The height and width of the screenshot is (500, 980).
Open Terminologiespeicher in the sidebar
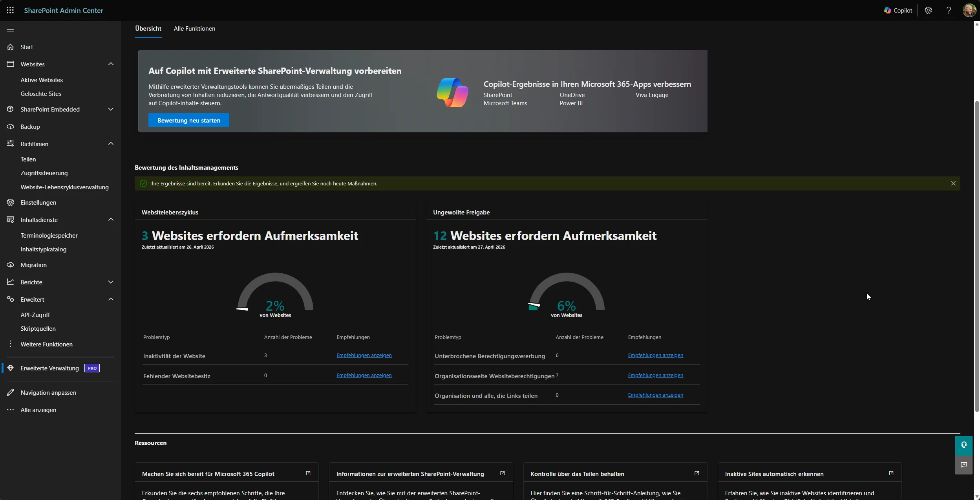[x=49, y=235]
